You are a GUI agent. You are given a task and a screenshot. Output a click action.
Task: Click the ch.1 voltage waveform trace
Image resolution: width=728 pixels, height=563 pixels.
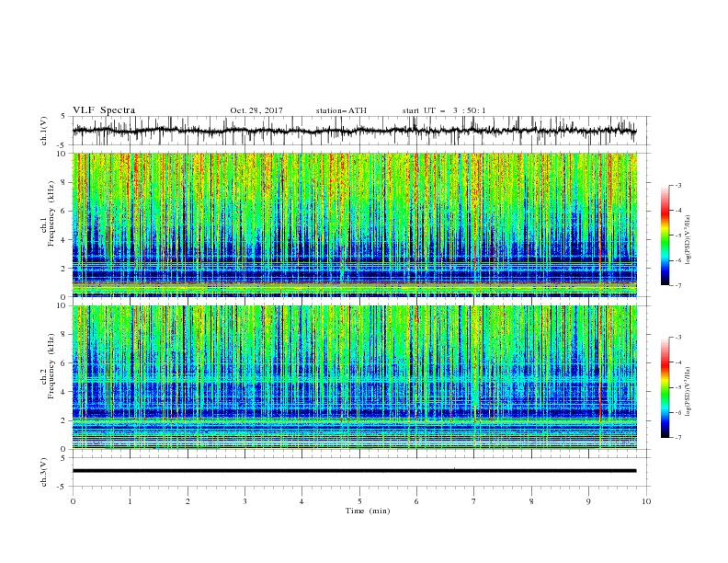click(x=354, y=131)
